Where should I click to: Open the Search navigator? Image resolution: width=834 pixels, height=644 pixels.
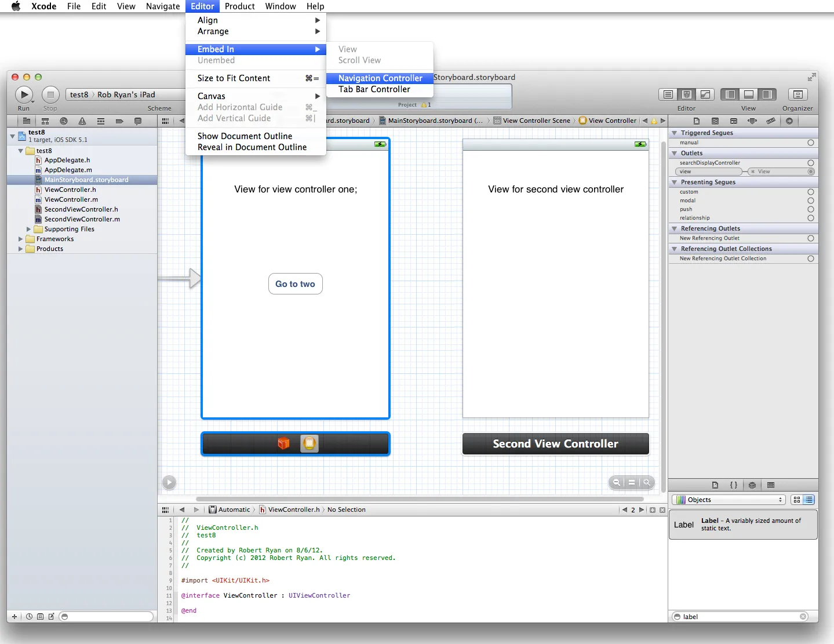pyautogui.click(x=64, y=121)
